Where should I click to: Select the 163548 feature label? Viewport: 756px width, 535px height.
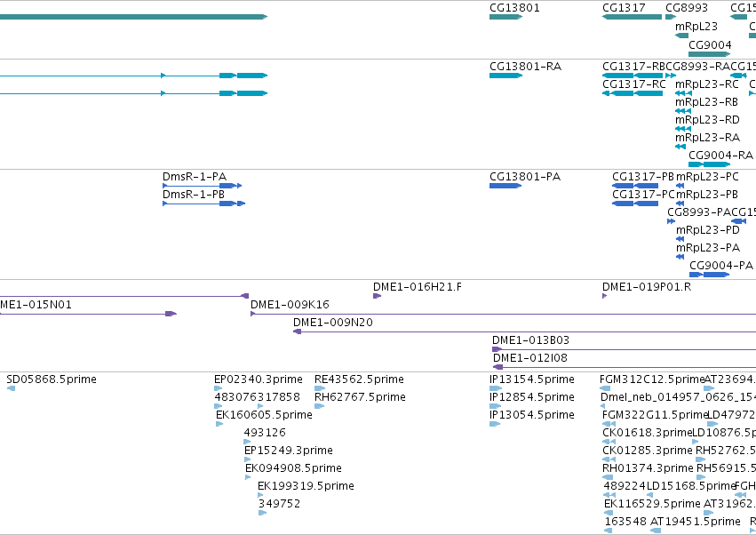pyautogui.click(x=625, y=522)
